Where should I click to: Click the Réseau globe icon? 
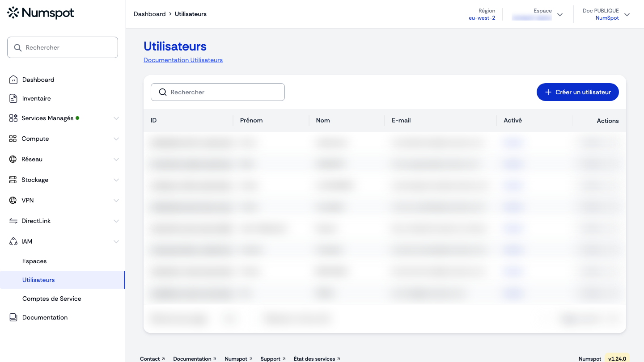coord(13,159)
